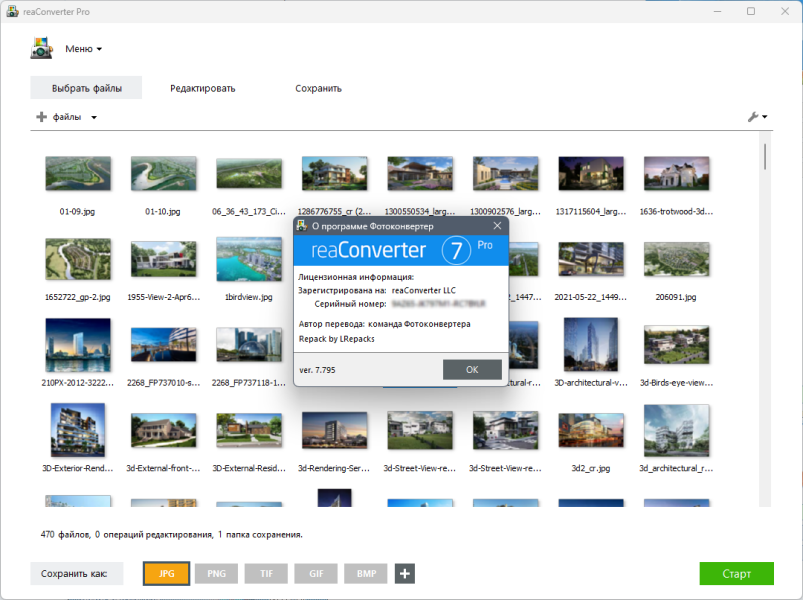Open the Сохранить tab
The image size is (803, 600).
click(x=318, y=88)
